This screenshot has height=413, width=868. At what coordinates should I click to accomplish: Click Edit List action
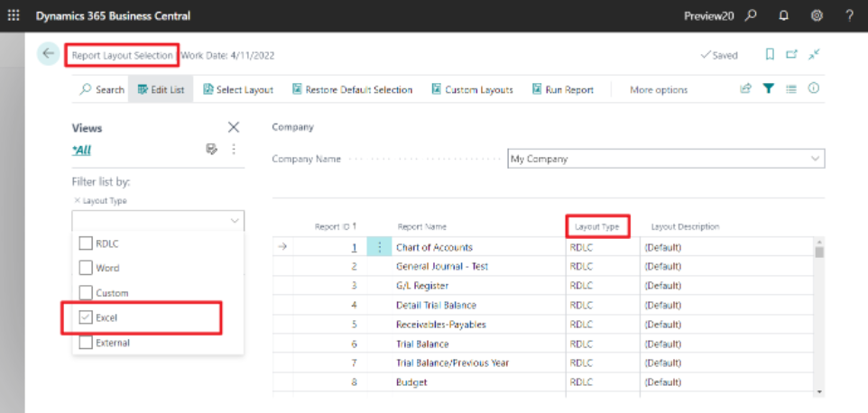pos(162,89)
